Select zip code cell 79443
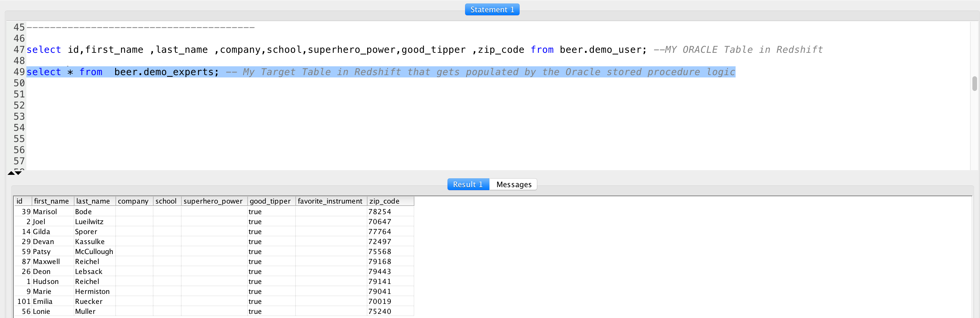Image resolution: width=980 pixels, height=318 pixels. point(379,272)
